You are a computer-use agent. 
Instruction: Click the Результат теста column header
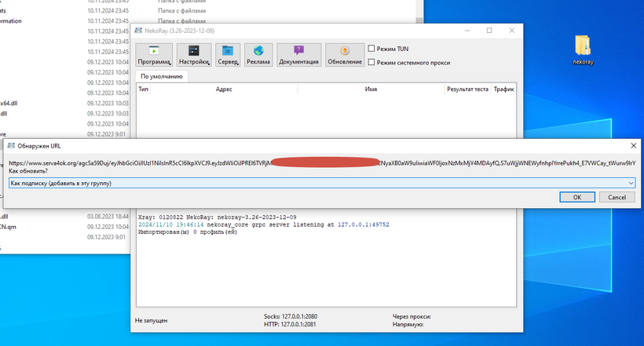(467, 89)
